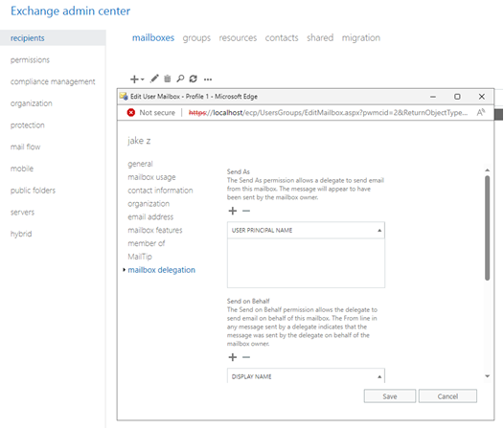Open protection in left navigation
This screenshot has width=504, height=429.
point(28,125)
